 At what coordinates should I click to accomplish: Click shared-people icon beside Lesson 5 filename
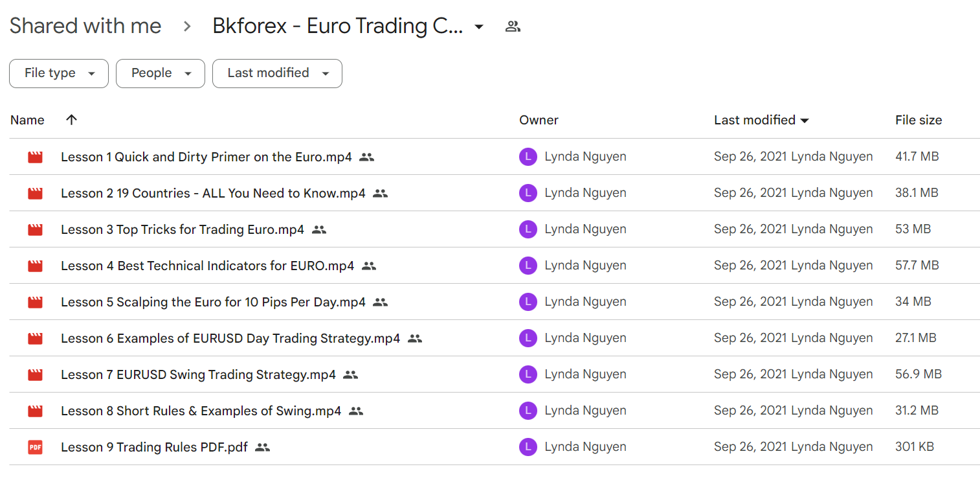[x=381, y=302]
